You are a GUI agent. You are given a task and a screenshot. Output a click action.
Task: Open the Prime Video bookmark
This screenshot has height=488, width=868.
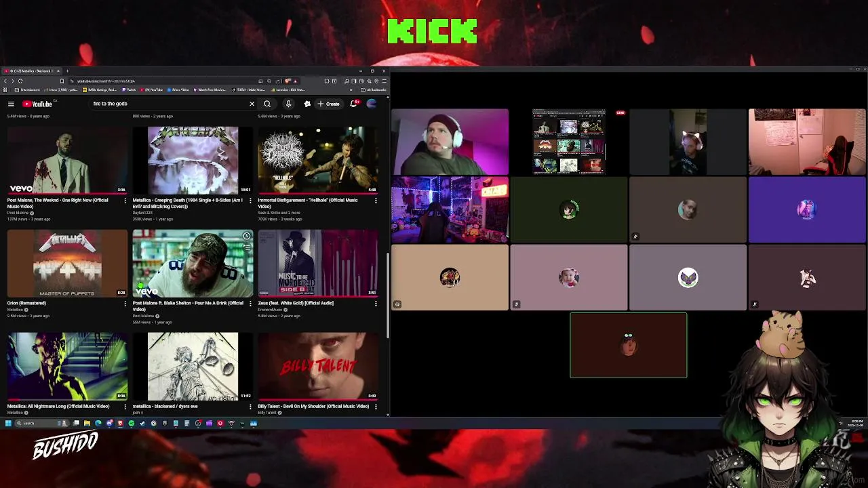click(x=178, y=89)
